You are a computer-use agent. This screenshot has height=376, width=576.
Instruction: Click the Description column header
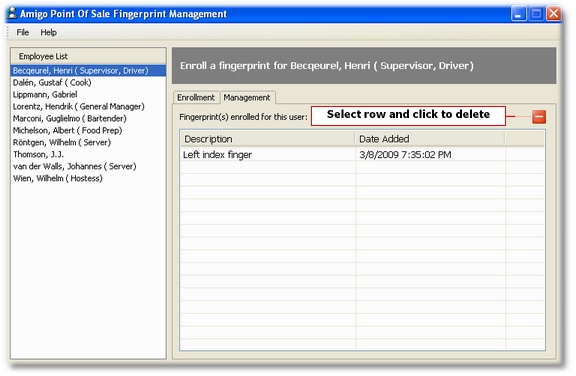coord(268,139)
